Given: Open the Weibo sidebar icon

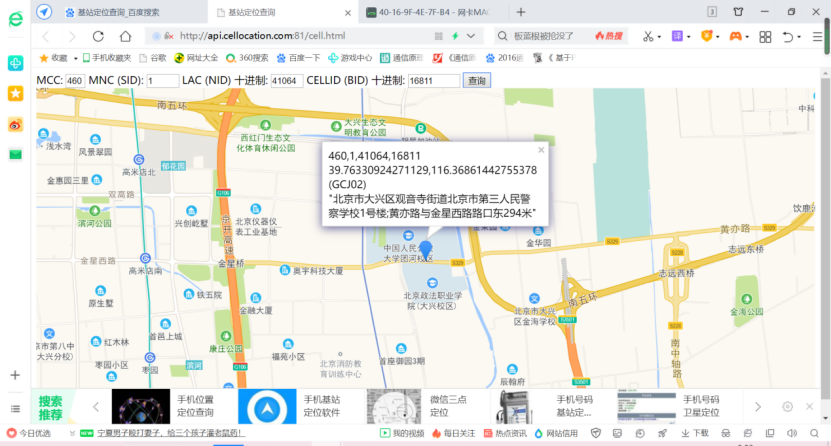Looking at the screenshot, I should point(15,125).
